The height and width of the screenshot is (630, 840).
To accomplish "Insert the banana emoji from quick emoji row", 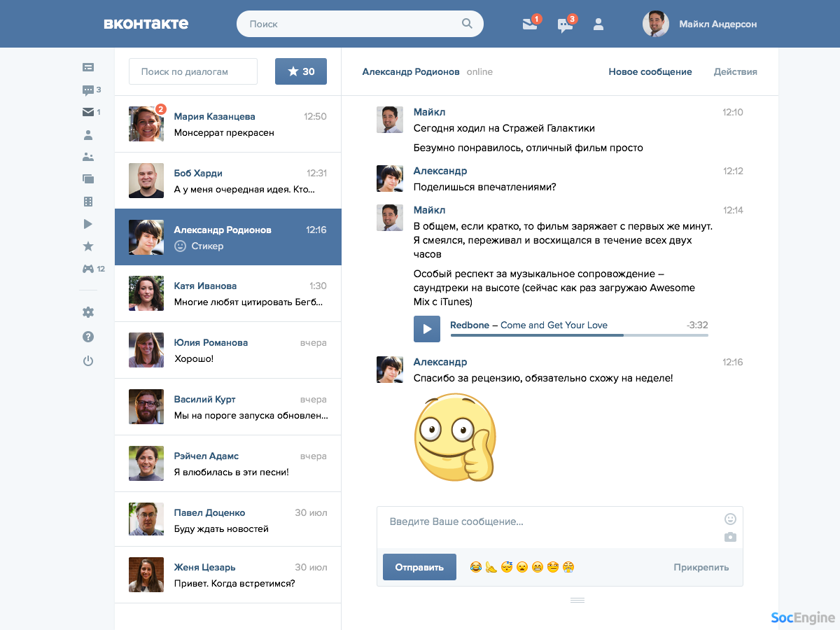I will [x=491, y=568].
